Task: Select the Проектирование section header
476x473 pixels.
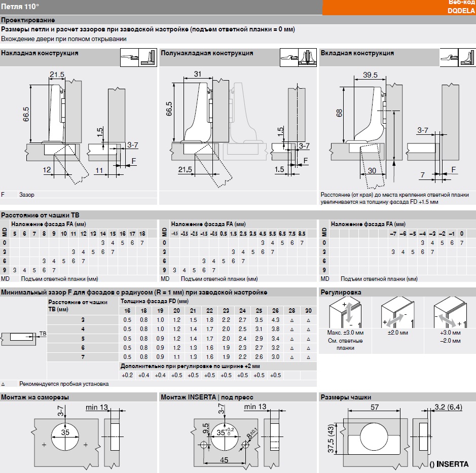Action: 27,20
